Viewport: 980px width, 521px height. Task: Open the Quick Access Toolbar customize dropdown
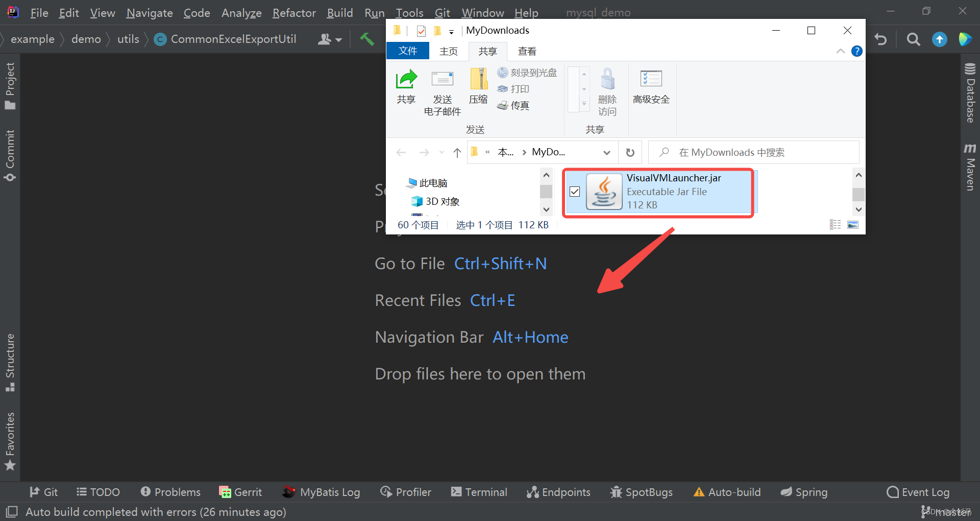452,32
